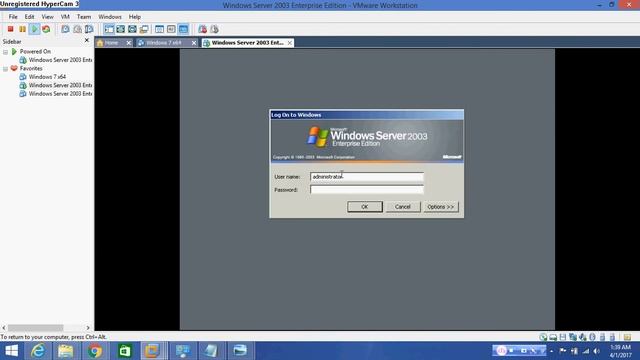This screenshot has width=640, height=360.
Task: Click the yellow Suspend toolbar icon
Action: tap(22, 29)
